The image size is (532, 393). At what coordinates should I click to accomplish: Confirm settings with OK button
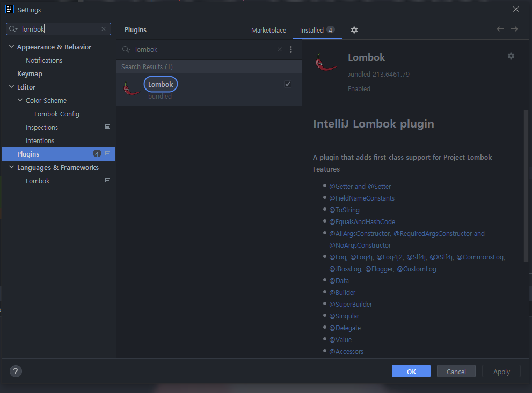411,372
